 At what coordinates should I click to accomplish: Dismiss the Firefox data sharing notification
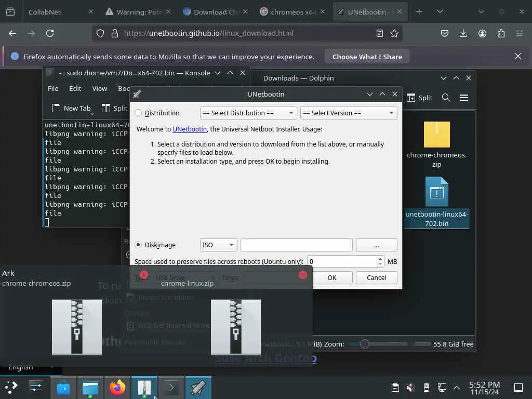pos(518,56)
